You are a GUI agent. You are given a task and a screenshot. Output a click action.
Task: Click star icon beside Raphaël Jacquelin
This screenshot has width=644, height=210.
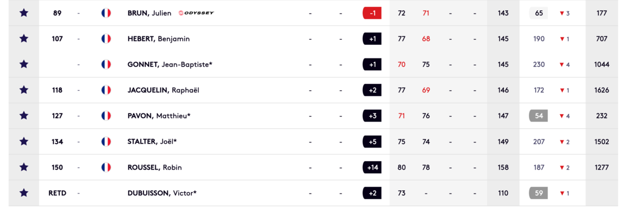pos(24,90)
